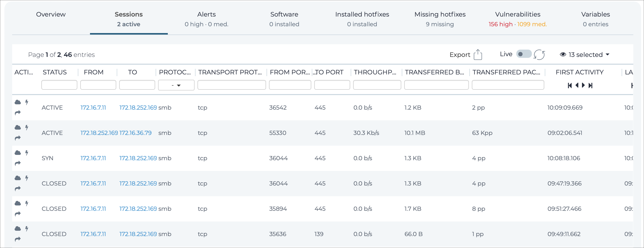Click lightning bolt icon in the 36542 row
This screenshot has width=644, height=248.
pos(27,102)
